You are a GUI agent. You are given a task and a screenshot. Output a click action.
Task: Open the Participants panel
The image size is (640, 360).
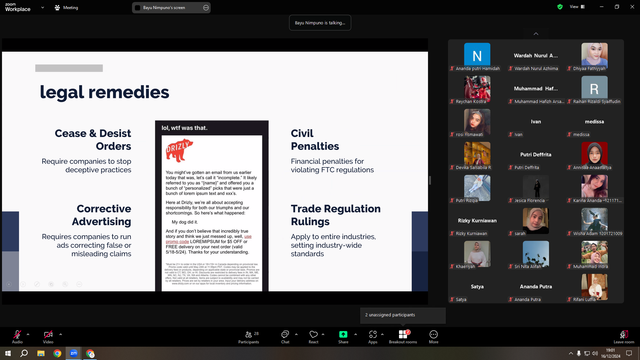point(249,336)
